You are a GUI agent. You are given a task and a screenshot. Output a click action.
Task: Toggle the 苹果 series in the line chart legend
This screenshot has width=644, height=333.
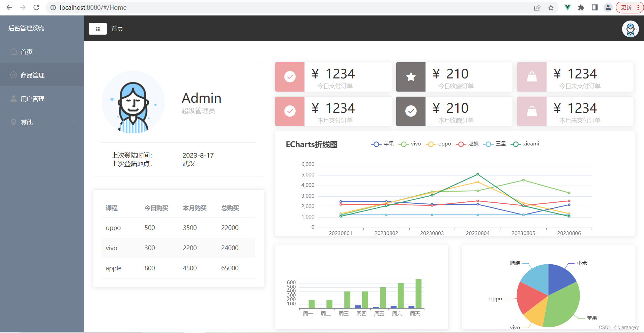click(x=383, y=144)
